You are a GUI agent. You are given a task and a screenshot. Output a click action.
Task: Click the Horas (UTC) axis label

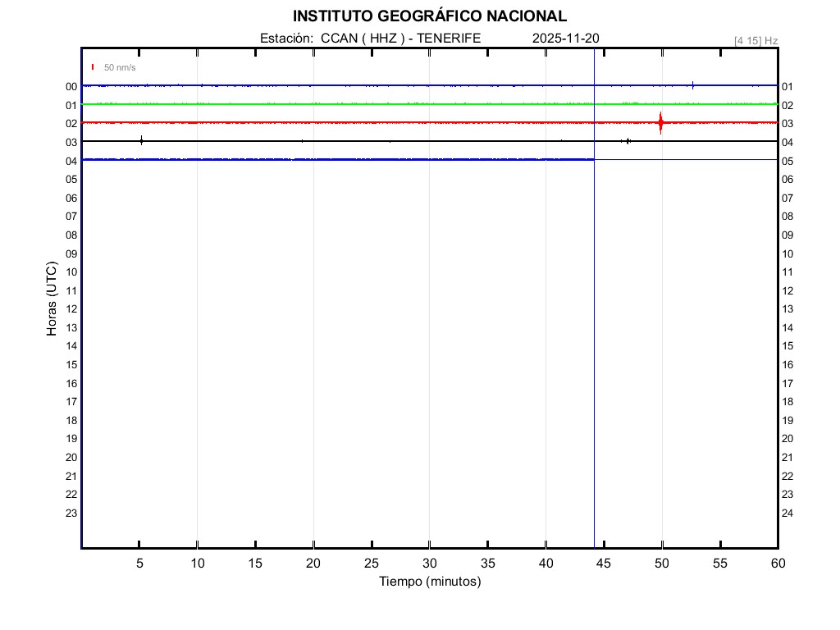[x=52, y=299]
